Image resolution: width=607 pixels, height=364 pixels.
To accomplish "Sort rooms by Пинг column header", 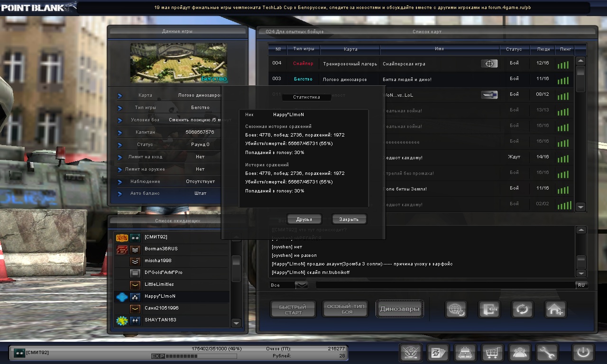I will (x=566, y=49).
